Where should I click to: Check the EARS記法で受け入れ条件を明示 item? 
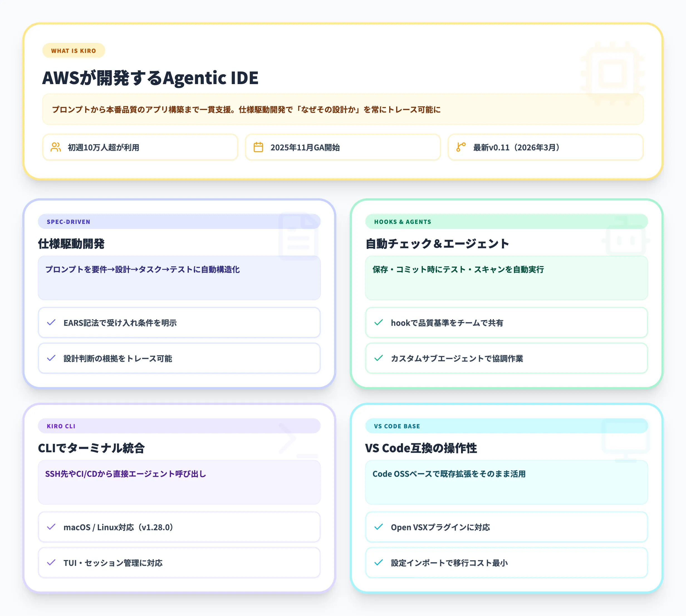(51, 323)
